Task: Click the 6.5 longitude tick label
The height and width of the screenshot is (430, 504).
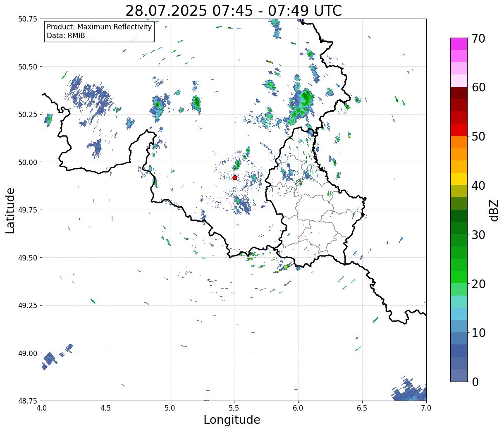Action: pyautogui.click(x=362, y=408)
